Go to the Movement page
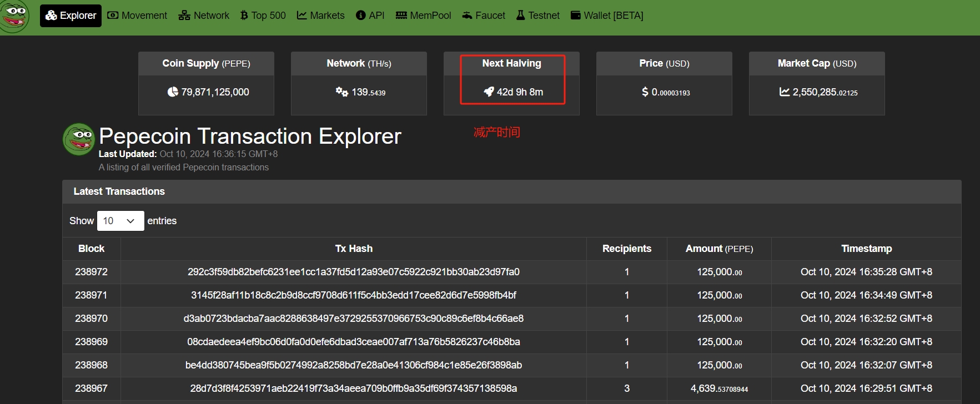This screenshot has width=980, height=404. [137, 16]
